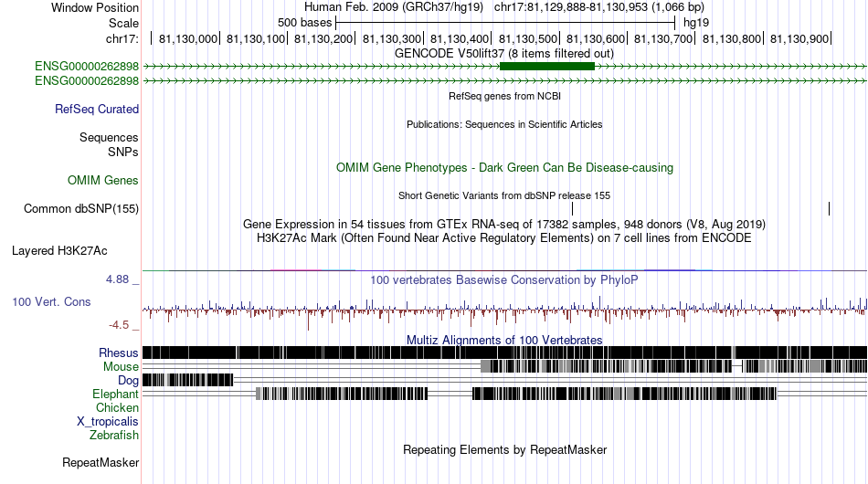This screenshot has width=868, height=484.
Task: Click the Window Position label
Action: point(95,7)
